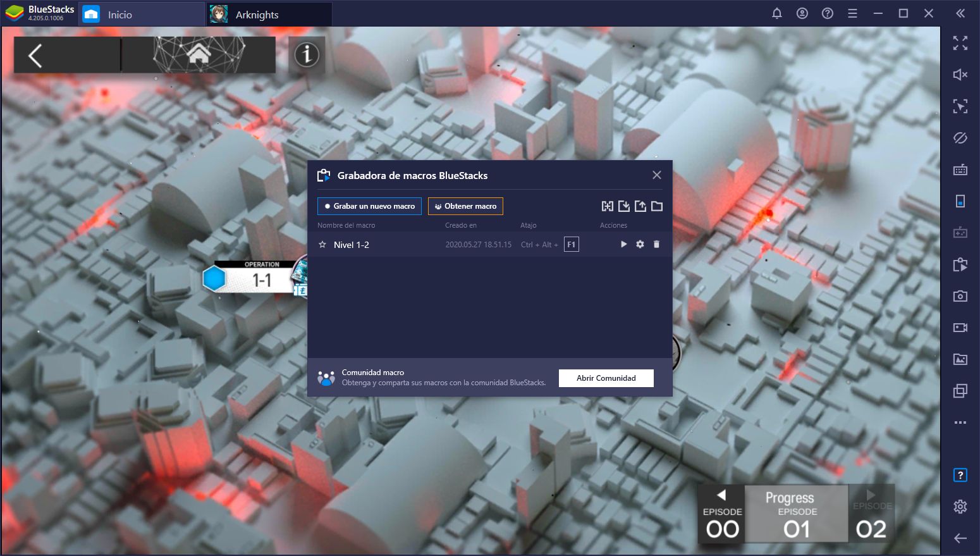Open the BlueStacks hamburger menu
Image resolution: width=980 pixels, height=556 pixels.
[x=853, y=13]
